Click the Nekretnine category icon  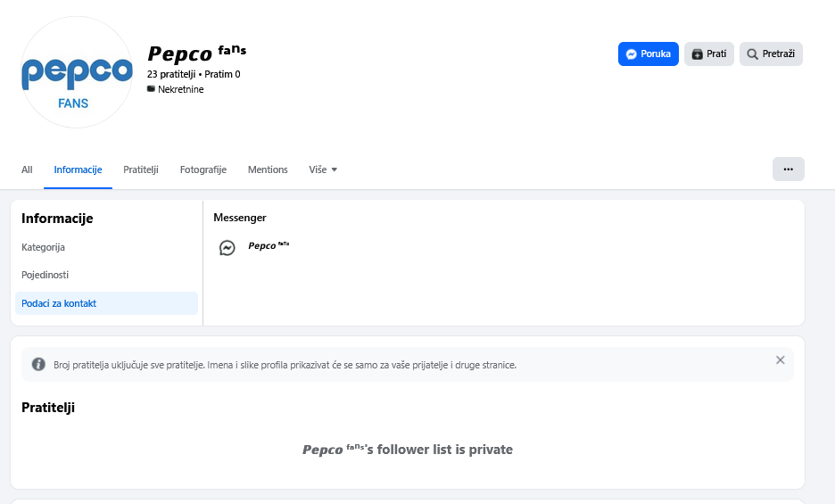pos(151,89)
